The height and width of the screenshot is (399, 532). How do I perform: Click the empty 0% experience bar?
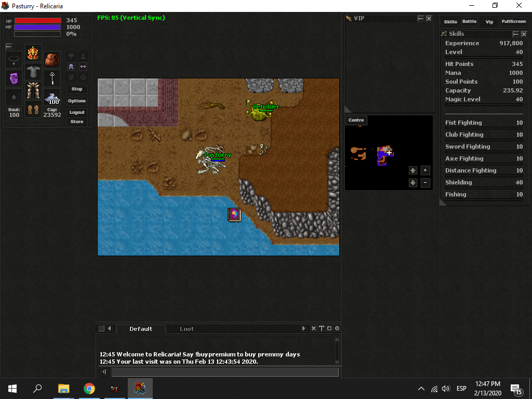(37, 34)
